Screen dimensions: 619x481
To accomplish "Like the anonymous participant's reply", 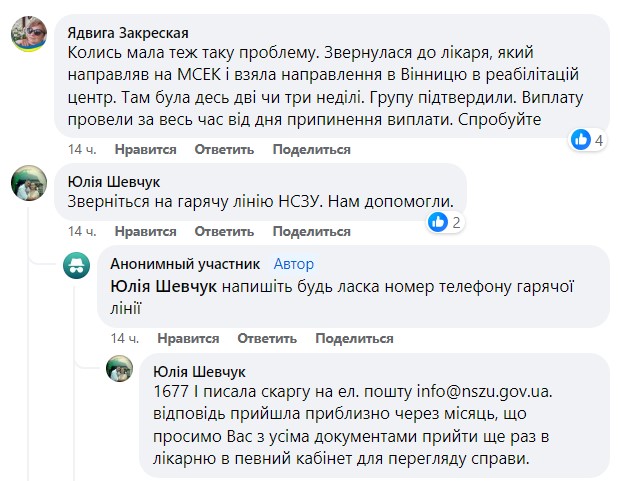I will click(x=188, y=338).
